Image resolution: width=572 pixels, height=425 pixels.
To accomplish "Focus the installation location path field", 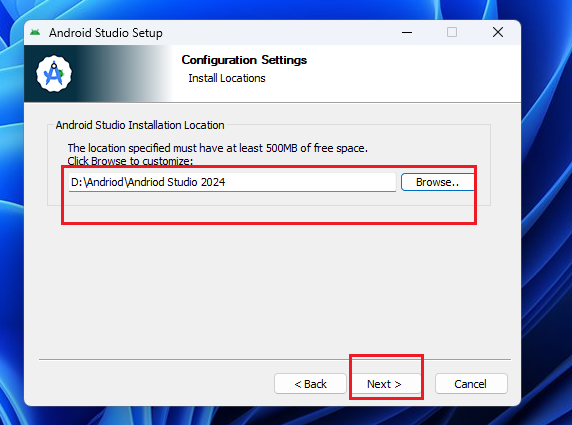I will tap(232, 182).
